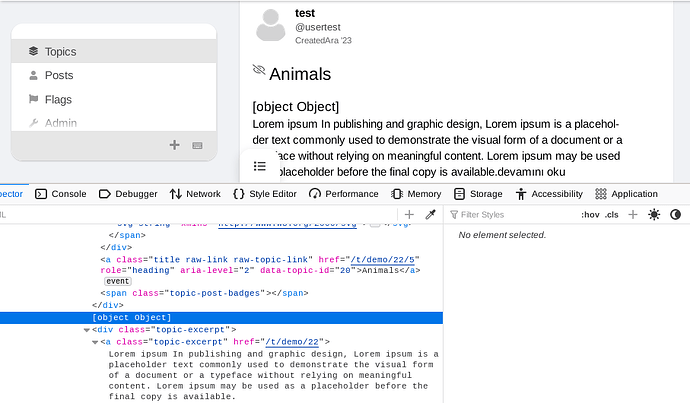Open the Console tab
The width and height of the screenshot is (690, 403).
tap(60, 193)
